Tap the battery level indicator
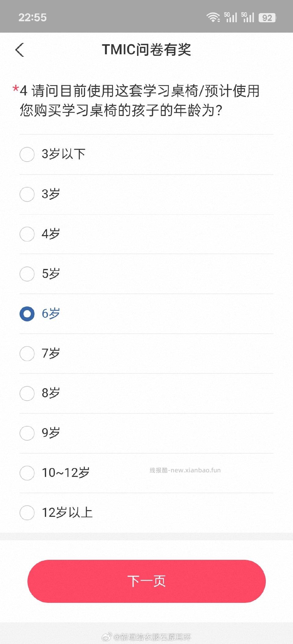This screenshot has height=644, width=293. pyautogui.click(x=267, y=18)
